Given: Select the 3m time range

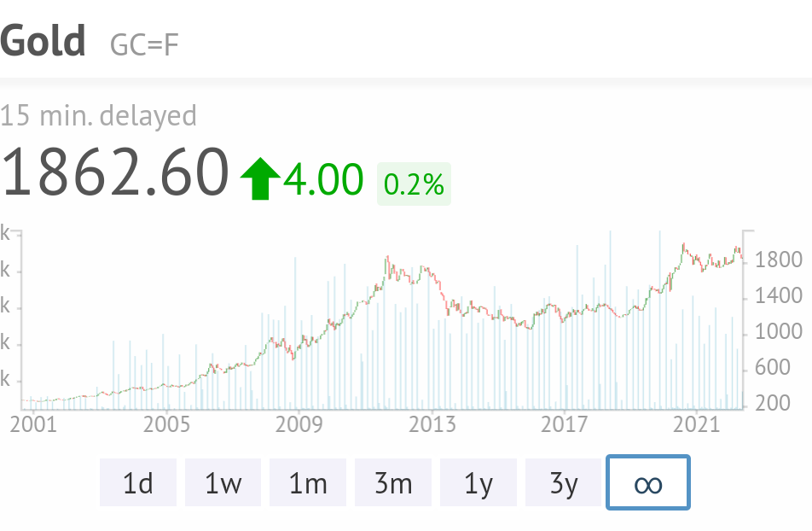Looking at the screenshot, I should [393, 483].
